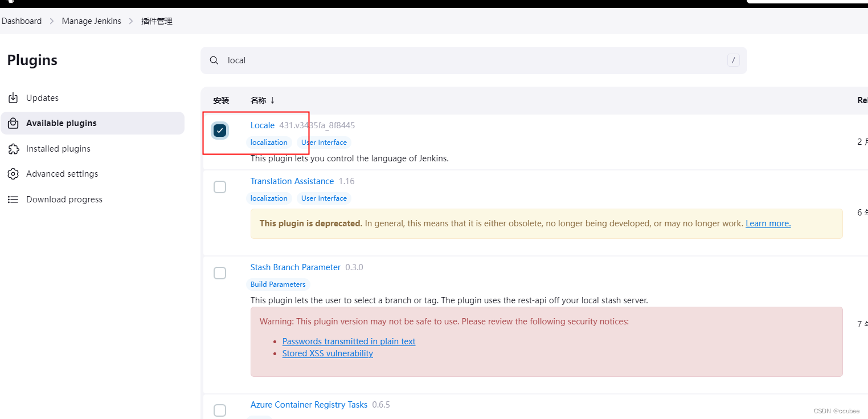
Task: Check the Azure Container Registry Tasks checkbox
Action: click(x=220, y=410)
